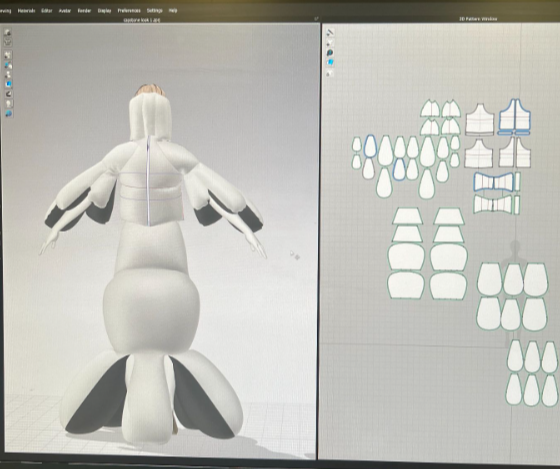Open the Settings menu
The height and width of the screenshot is (469, 560).
(x=154, y=11)
